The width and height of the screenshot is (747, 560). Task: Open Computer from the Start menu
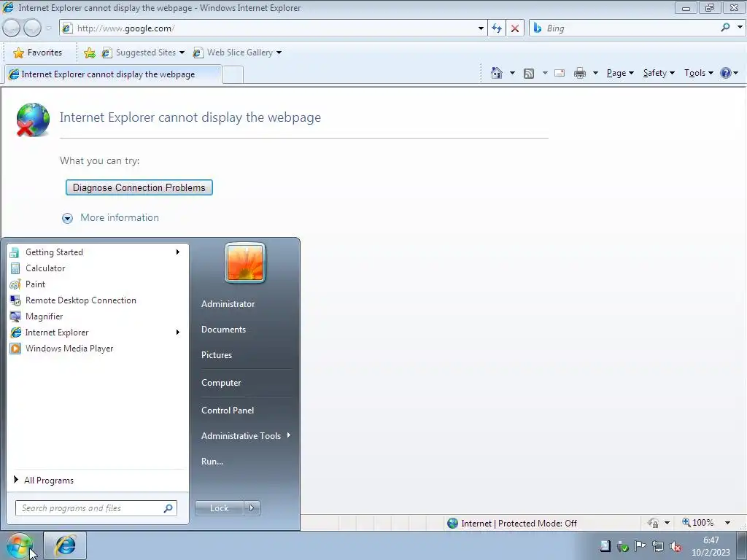tap(221, 383)
